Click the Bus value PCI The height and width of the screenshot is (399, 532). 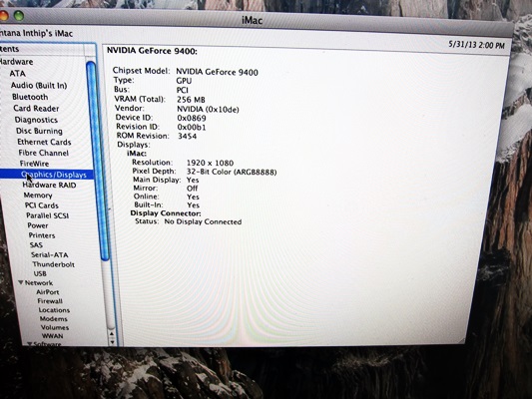[183, 90]
